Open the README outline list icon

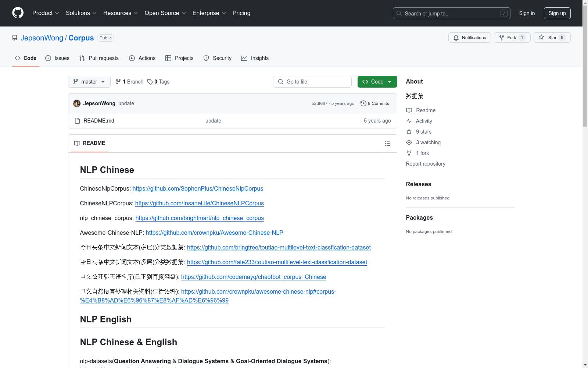point(388,144)
